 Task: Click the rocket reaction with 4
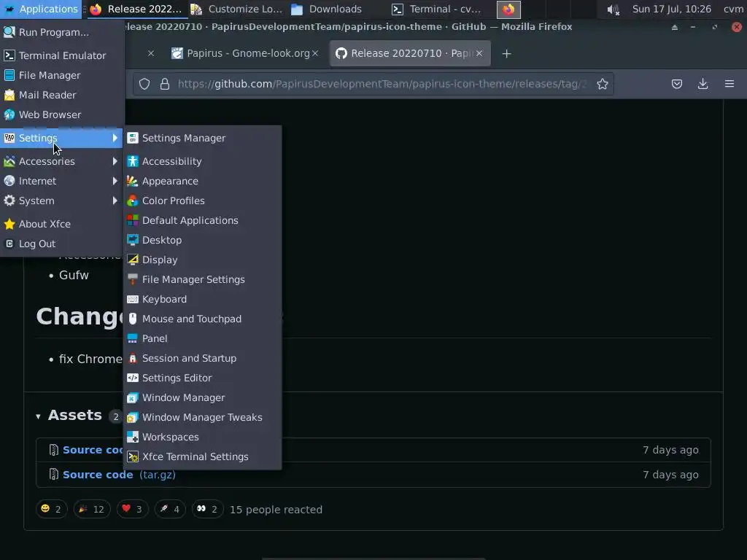pyautogui.click(x=170, y=510)
